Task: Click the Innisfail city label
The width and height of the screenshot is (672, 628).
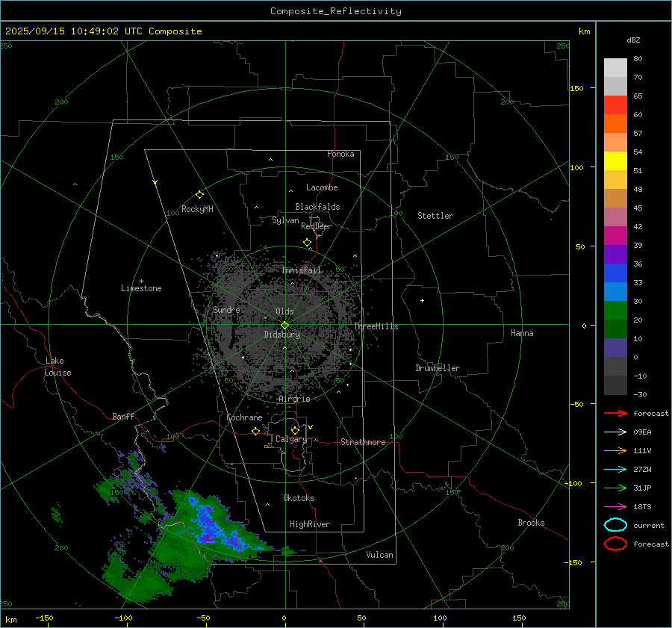Action: coord(302,270)
